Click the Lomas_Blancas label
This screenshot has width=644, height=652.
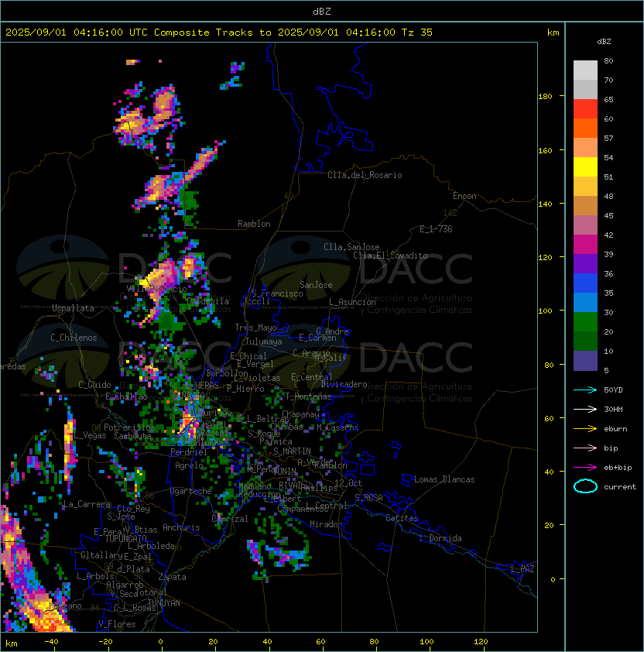click(x=444, y=479)
